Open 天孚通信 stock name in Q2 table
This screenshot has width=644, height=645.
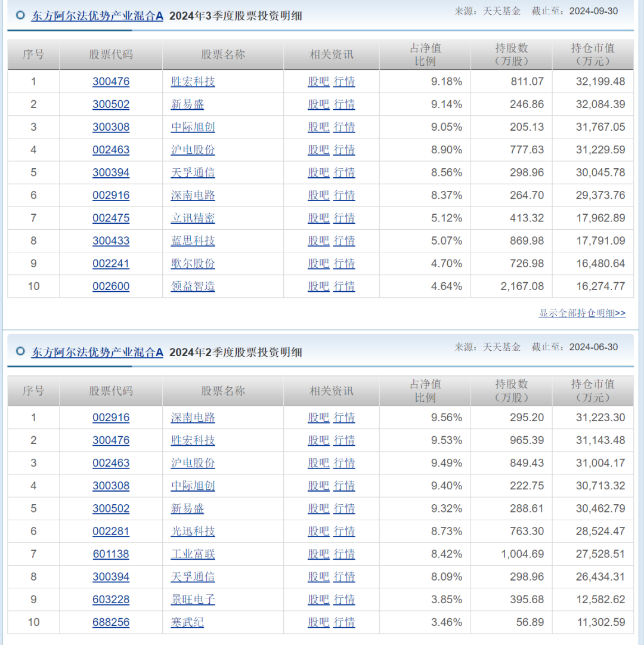point(193,577)
